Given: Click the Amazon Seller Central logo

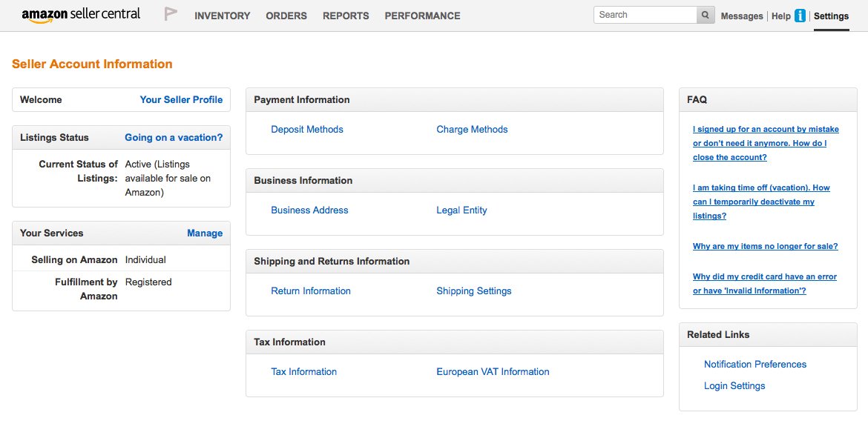Looking at the screenshot, I should tap(81, 15).
